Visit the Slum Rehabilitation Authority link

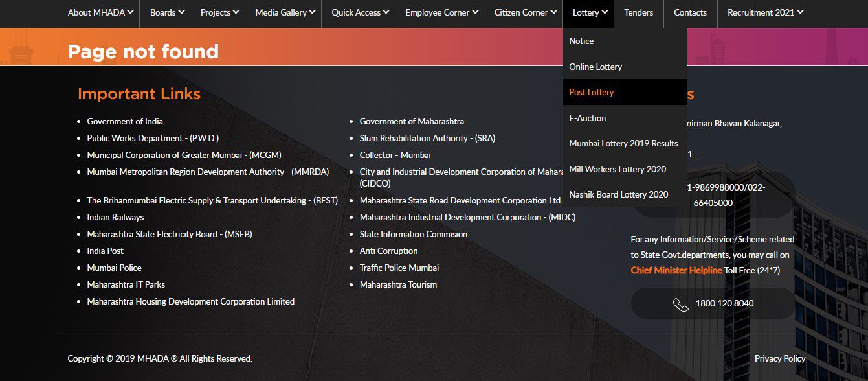pyautogui.click(x=428, y=138)
